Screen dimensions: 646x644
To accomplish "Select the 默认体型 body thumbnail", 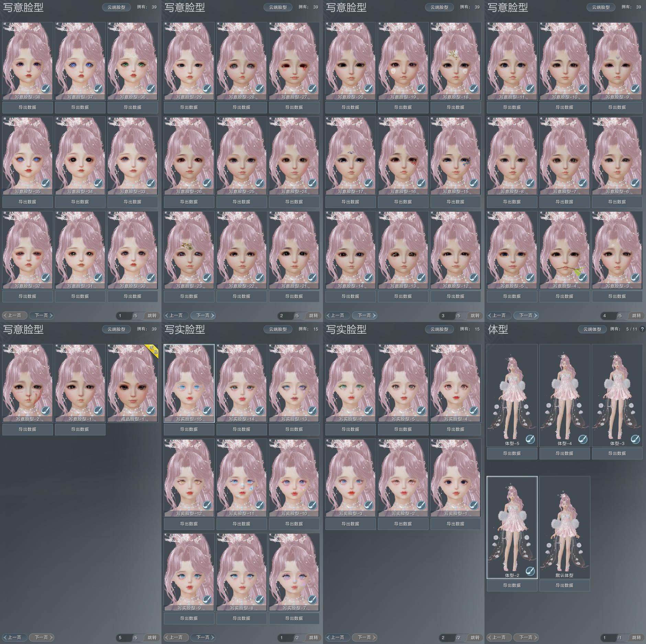I will pyautogui.click(x=565, y=528).
